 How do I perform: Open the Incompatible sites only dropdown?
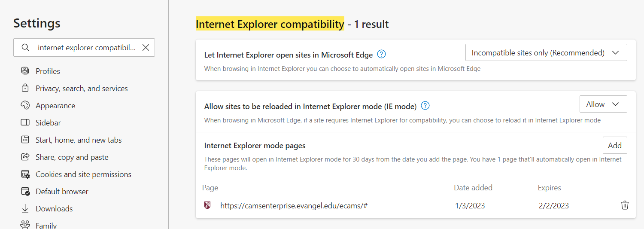point(546,53)
